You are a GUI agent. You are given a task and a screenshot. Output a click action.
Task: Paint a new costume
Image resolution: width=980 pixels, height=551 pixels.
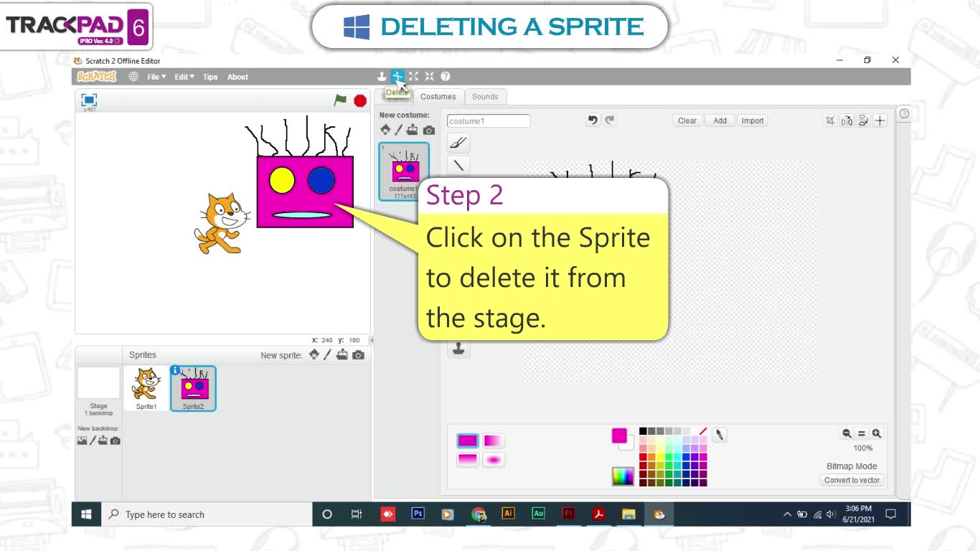pyautogui.click(x=398, y=130)
